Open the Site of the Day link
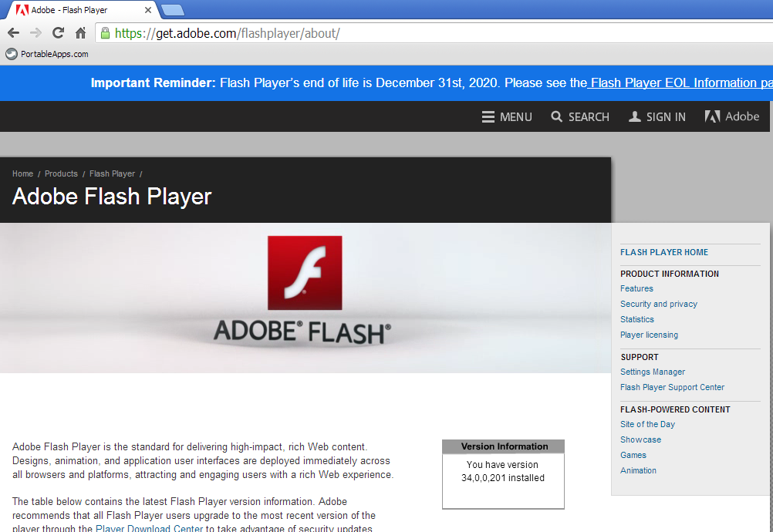This screenshot has width=773, height=532. pyautogui.click(x=647, y=424)
